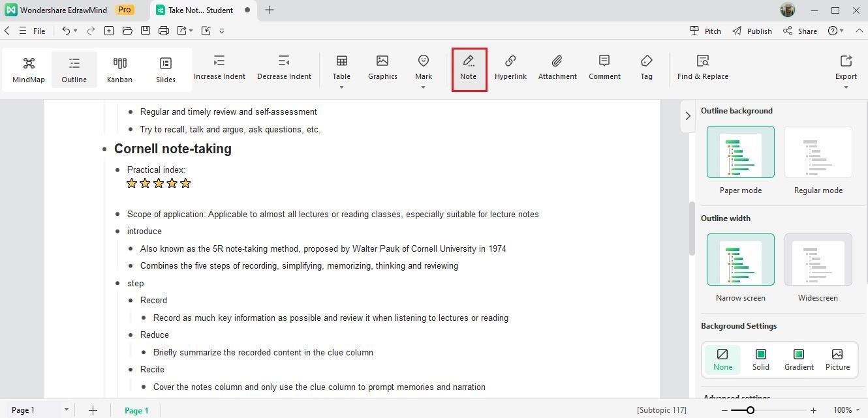Screen dimensions: 868x418
Task: Switch to MindMap view
Action: [x=29, y=70]
